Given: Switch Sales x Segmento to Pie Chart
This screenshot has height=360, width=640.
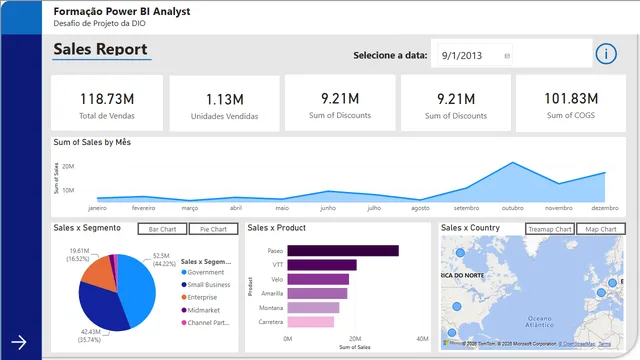Looking at the screenshot, I should [213, 229].
